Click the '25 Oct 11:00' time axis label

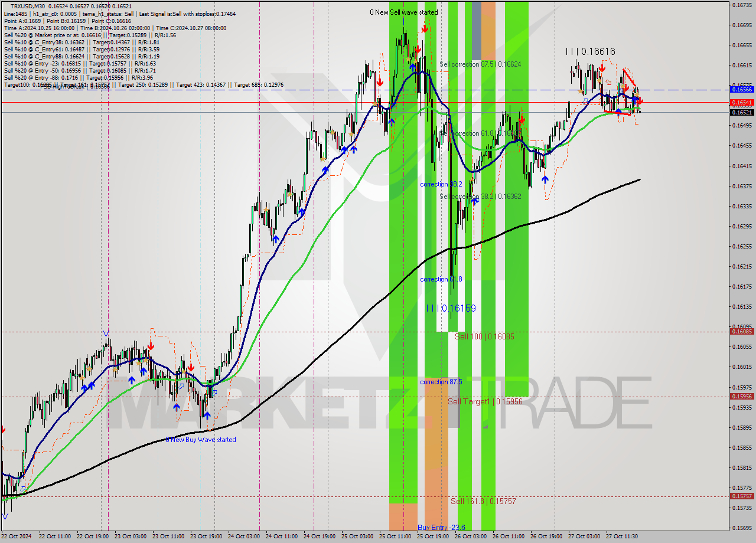tap(395, 537)
